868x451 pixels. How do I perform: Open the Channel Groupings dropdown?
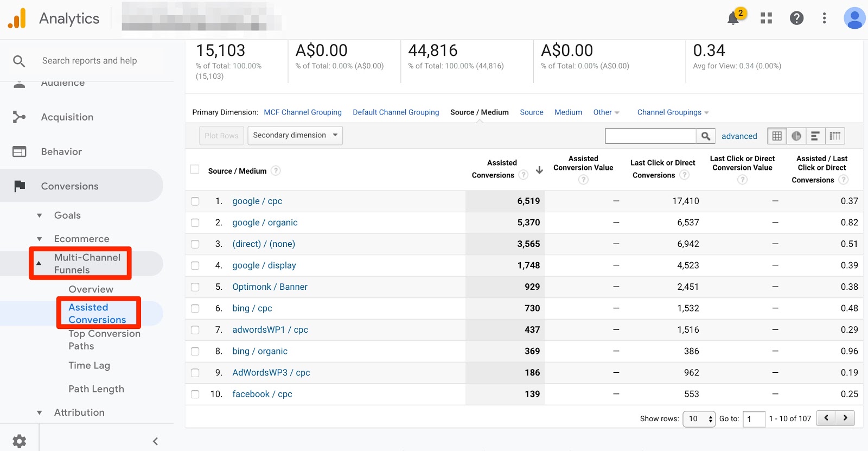tap(673, 112)
